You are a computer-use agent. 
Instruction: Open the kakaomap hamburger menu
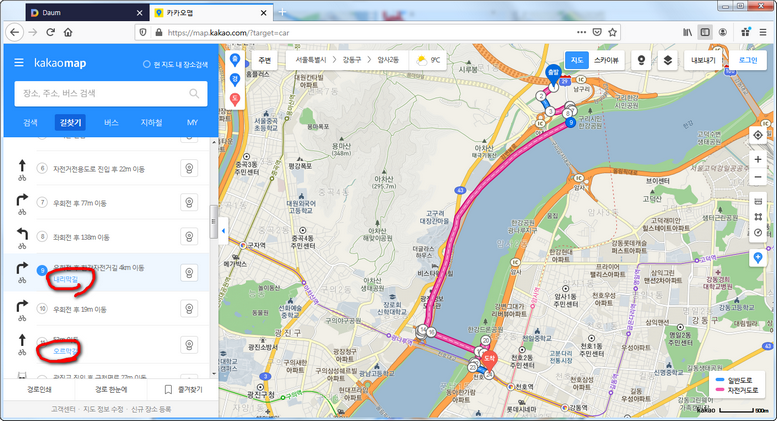coord(19,62)
